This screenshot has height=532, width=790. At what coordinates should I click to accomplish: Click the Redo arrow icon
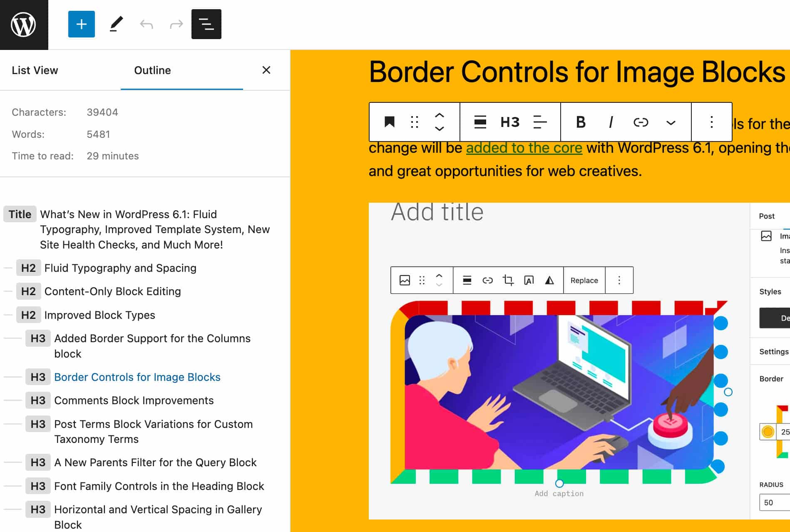click(176, 24)
